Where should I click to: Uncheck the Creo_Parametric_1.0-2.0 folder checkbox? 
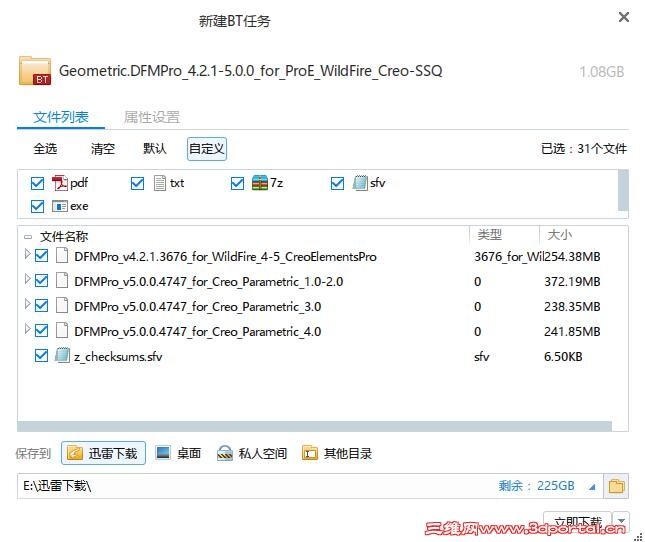click(42, 281)
